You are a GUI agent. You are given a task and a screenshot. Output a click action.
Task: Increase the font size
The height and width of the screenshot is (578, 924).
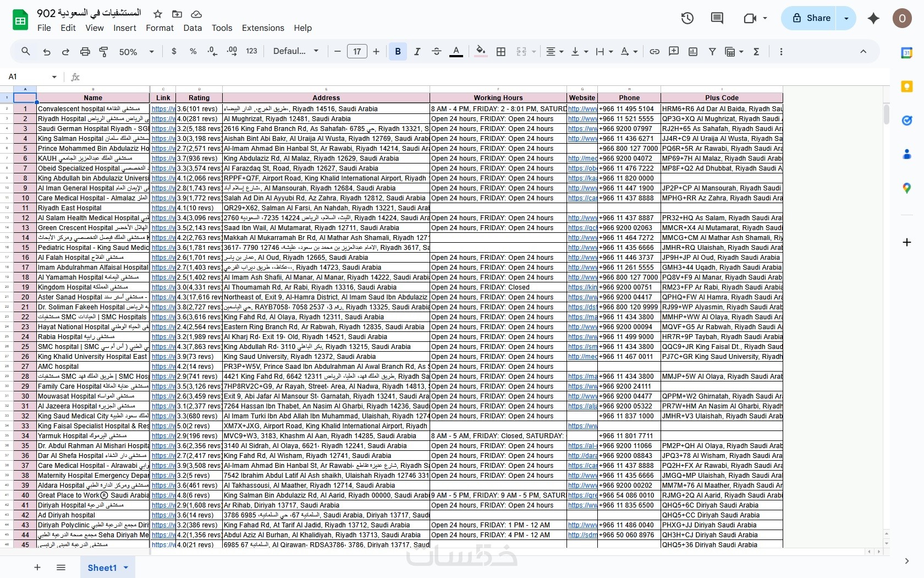click(x=376, y=51)
